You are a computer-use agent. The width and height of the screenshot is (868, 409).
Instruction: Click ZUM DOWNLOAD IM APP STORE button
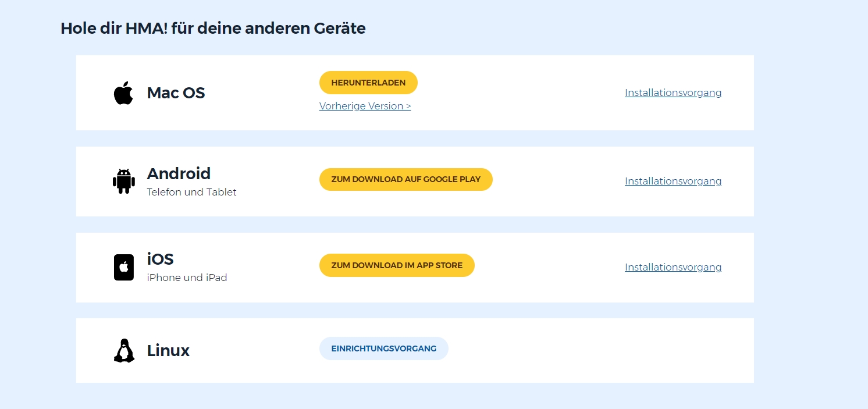coord(397,265)
